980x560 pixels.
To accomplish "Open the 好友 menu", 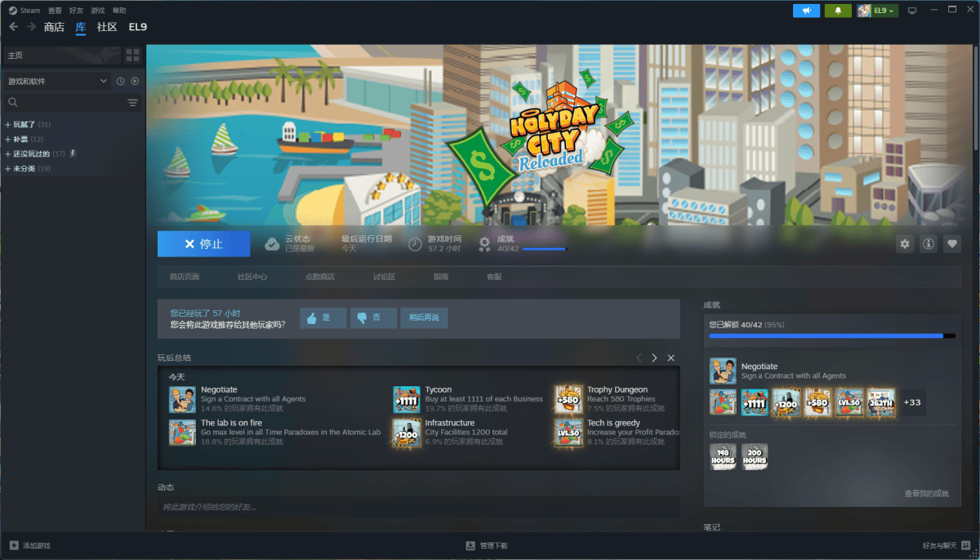I will (x=76, y=11).
